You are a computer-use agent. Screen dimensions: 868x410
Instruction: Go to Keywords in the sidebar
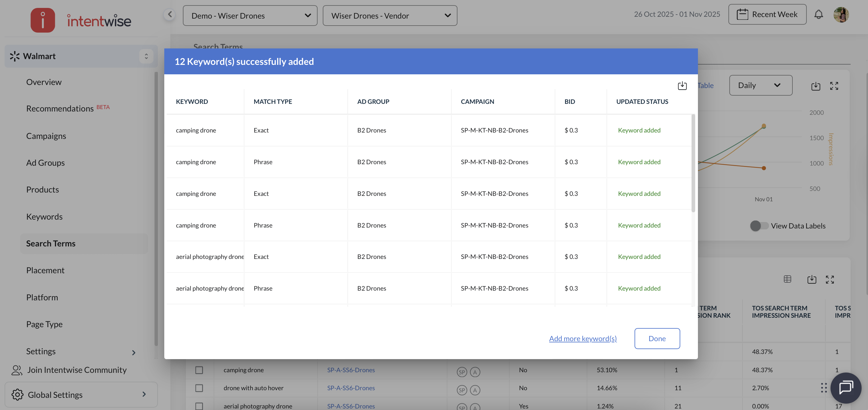point(44,217)
